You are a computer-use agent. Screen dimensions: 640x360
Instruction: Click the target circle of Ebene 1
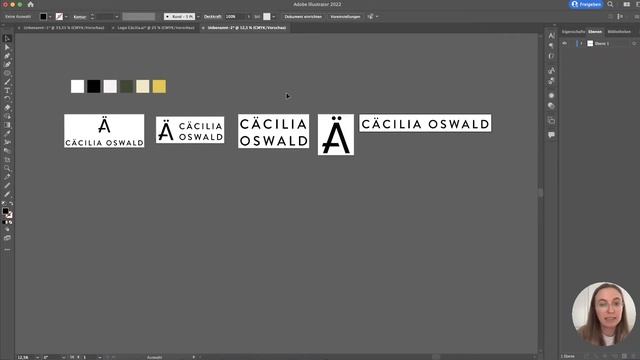634,44
